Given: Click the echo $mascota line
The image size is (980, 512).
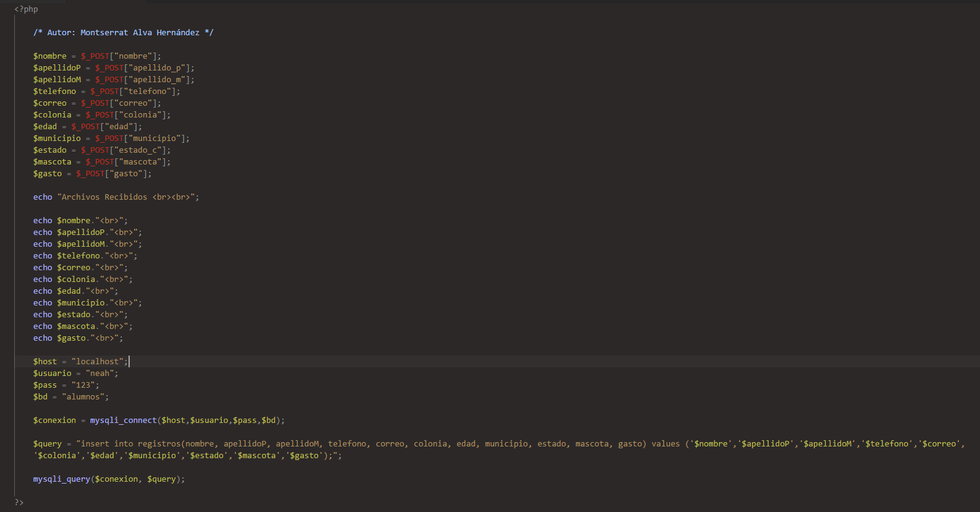Looking at the screenshot, I should point(83,326).
